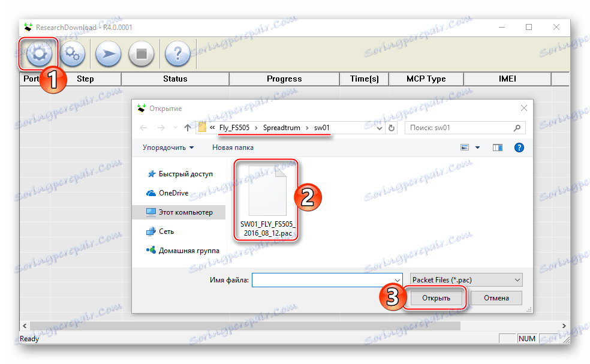This screenshot has height=364, width=590.
Task: Click the Up one level arrow icon
Action: tap(188, 127)
